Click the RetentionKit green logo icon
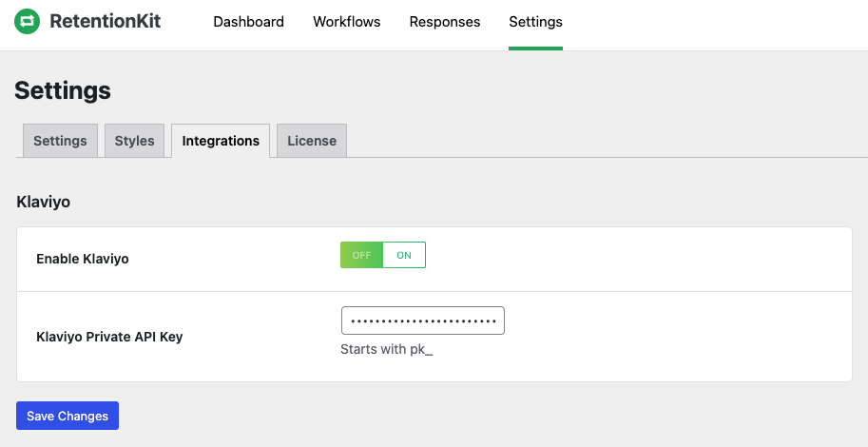The height and width of the screenshot is (447, 868). [28, 22]
